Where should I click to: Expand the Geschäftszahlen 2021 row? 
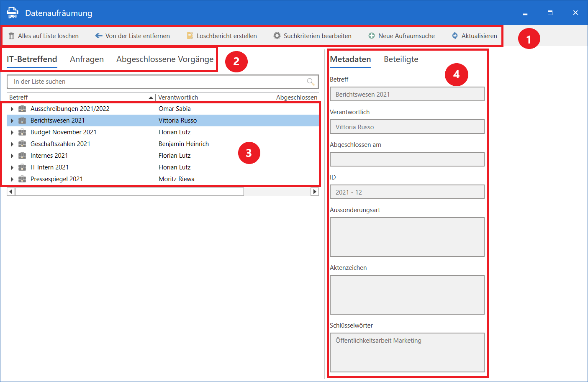[x=12, y=144]
